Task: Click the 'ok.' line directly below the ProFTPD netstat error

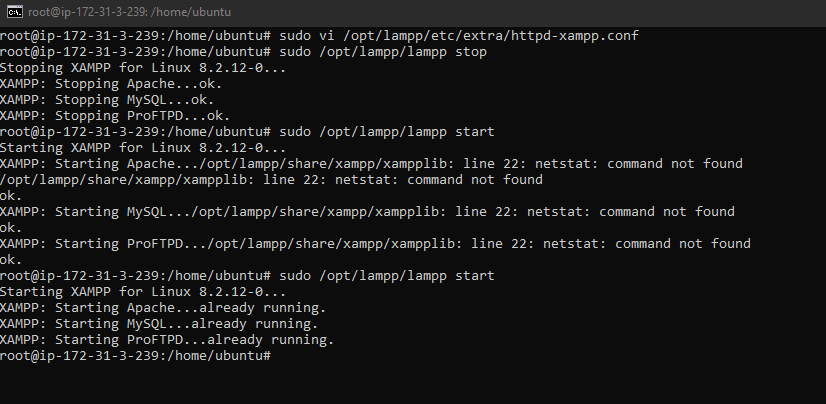Action: pyautogui.click(x=12, y=259)
